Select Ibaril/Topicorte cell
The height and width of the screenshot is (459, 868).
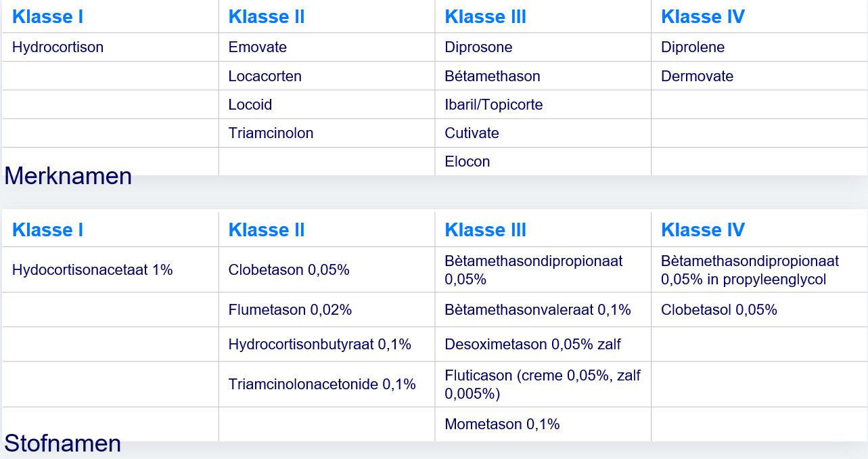(494, 104)
